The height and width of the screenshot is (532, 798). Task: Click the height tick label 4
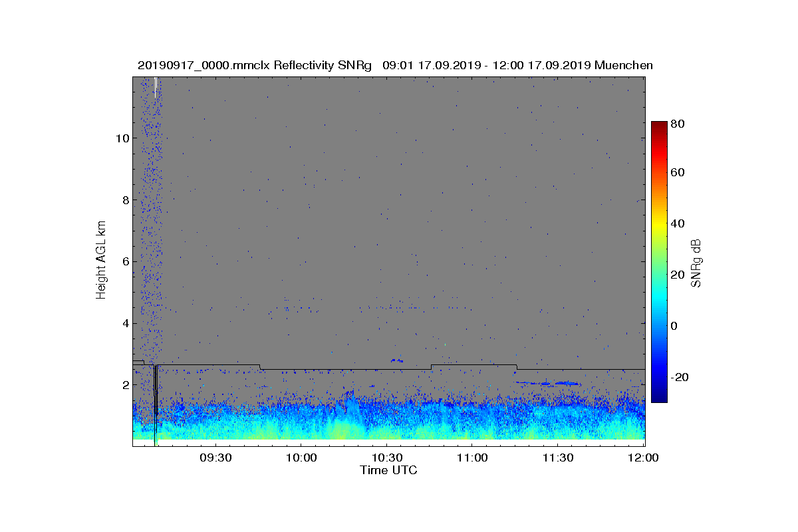click(124, 323)
